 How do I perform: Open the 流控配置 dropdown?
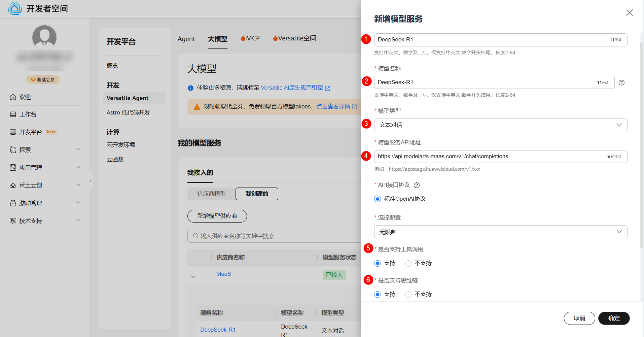click(501, 232)
